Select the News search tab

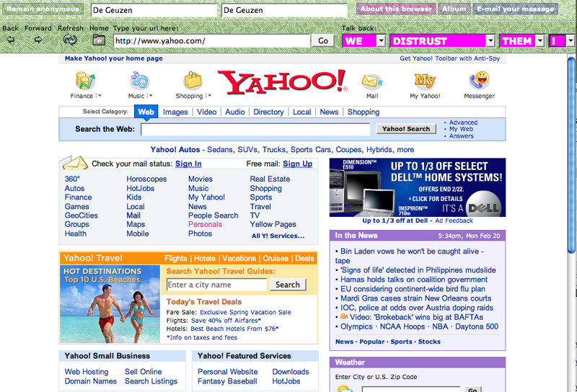tap(329, 112)
